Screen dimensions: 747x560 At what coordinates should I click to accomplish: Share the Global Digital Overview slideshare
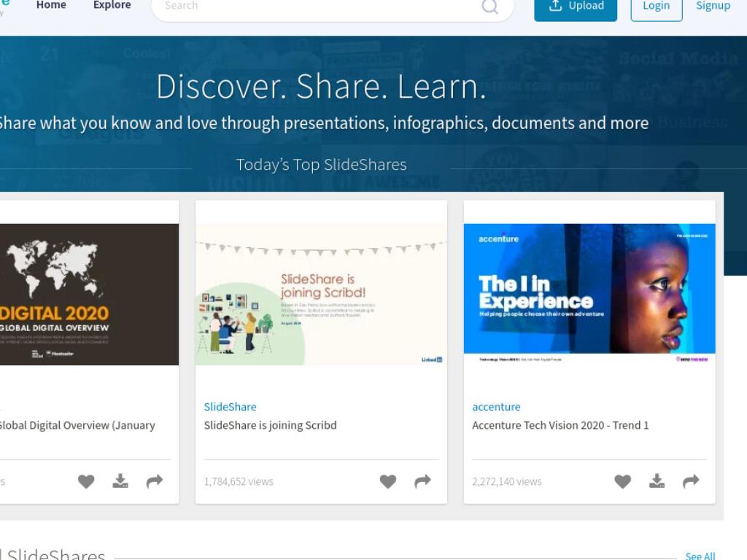point(155,481)
